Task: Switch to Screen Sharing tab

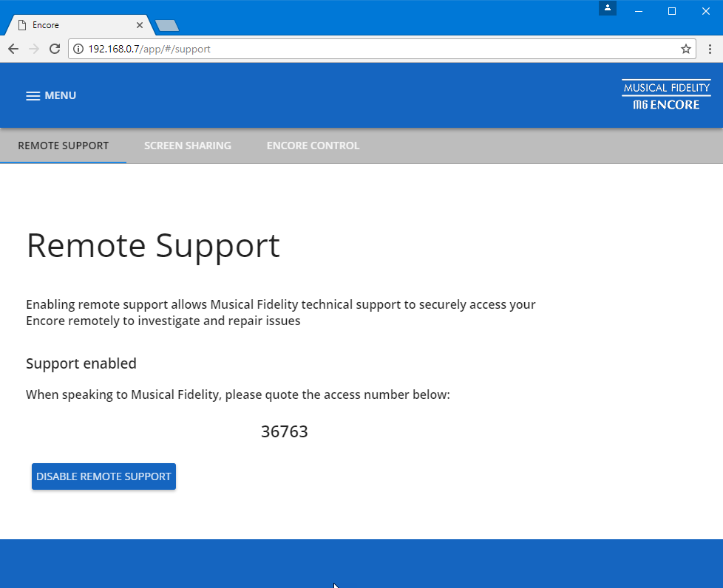Action: 188,146
